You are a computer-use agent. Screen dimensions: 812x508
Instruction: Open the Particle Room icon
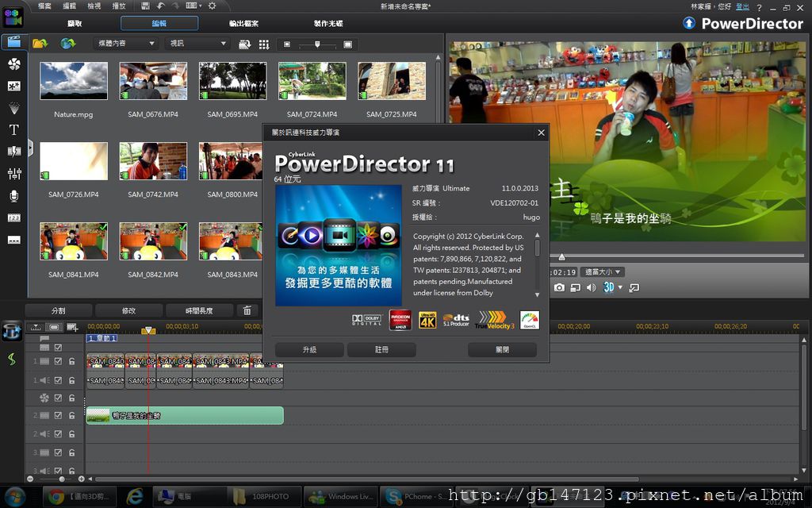pos(14,108)
